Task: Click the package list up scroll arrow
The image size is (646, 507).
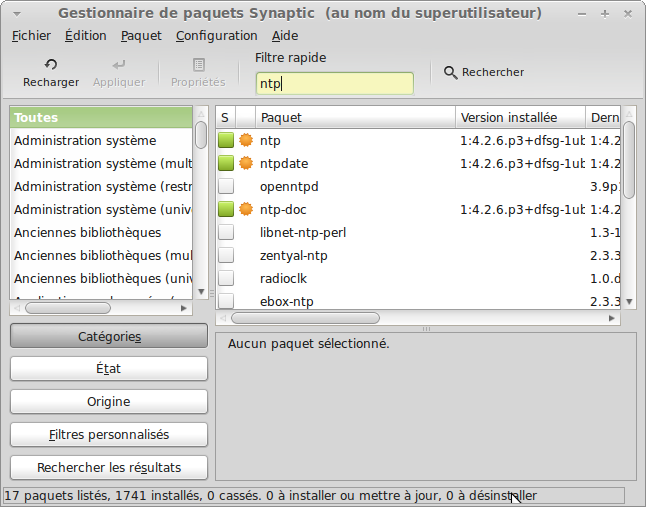Action: click(629, 114)
